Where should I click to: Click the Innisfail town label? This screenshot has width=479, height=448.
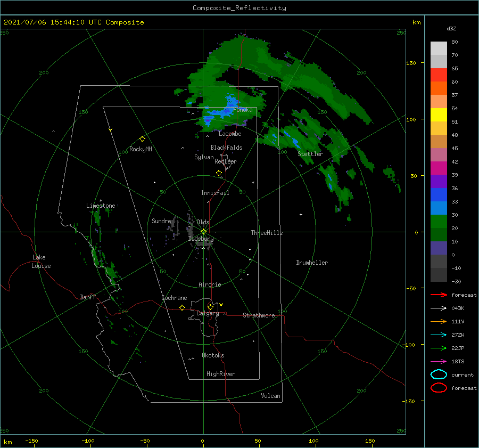tap(215, 193)
